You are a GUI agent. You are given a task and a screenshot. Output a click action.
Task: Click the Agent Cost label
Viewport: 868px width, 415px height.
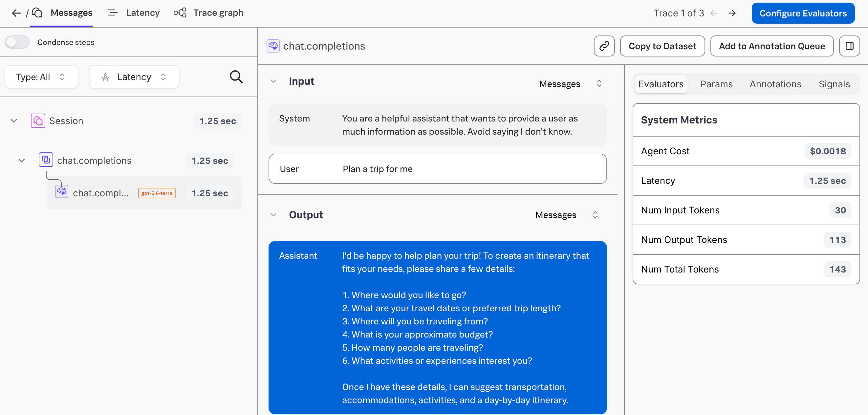pyautogui.click(x=665, y=151)
